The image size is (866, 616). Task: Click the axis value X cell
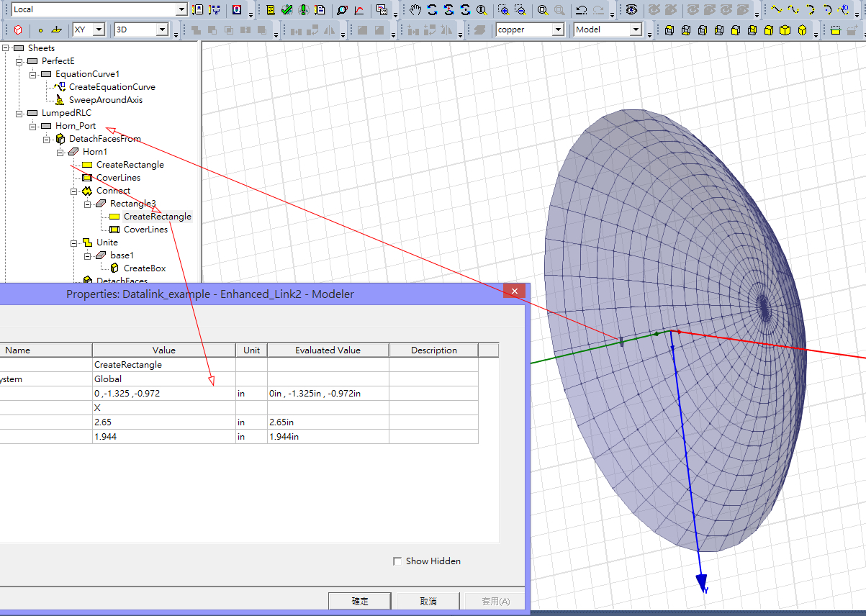tap(164, 408)
